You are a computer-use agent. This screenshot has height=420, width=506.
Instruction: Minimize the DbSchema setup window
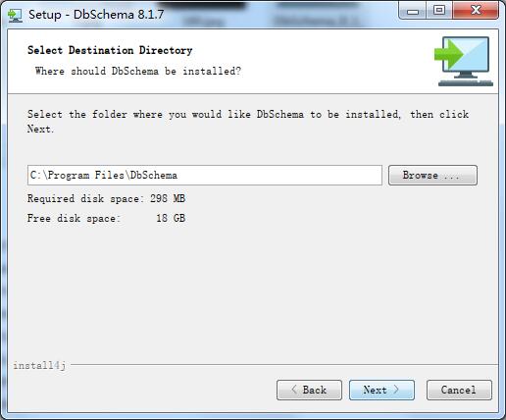[x=413, y=11]
